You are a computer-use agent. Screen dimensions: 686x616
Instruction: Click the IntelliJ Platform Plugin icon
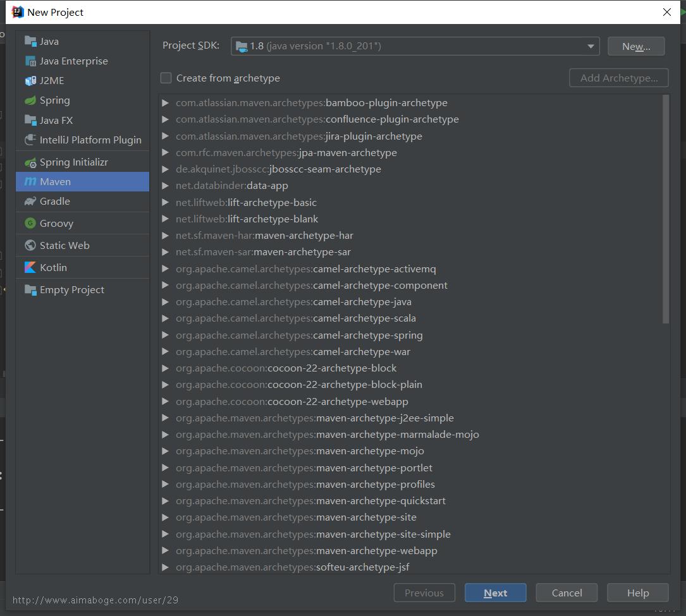coord(30,140)
